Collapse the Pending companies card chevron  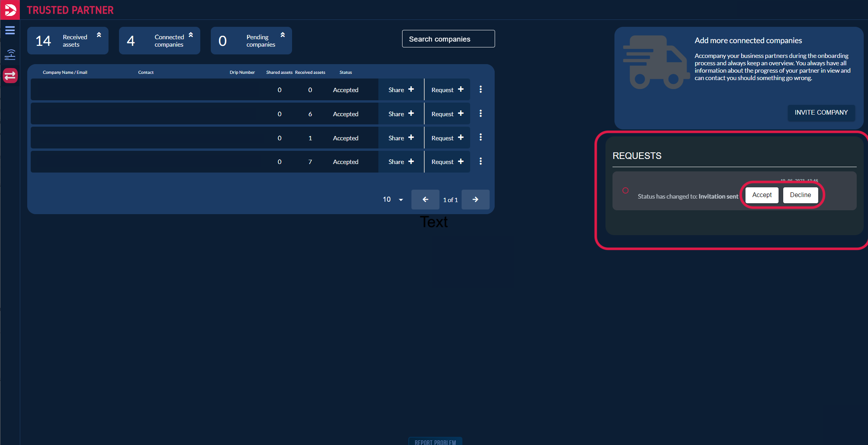point(283,35)
